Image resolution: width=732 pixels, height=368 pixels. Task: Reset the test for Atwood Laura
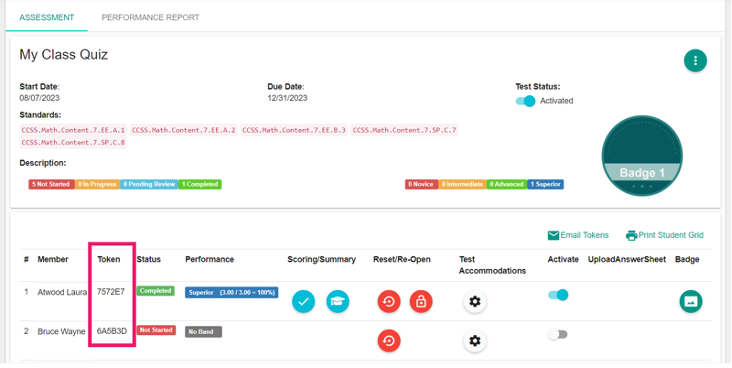[x=389, y=302]
